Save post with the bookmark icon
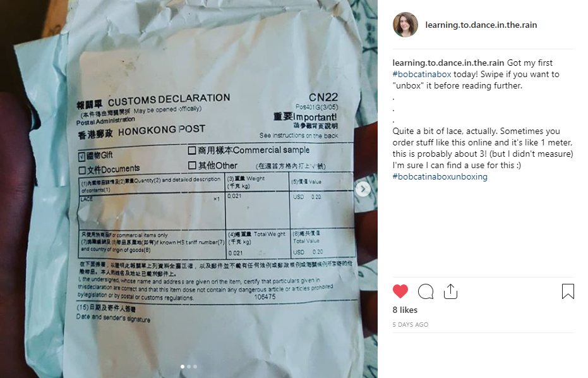588x378 pixels. pyautogui.click(x=568, y=291)
